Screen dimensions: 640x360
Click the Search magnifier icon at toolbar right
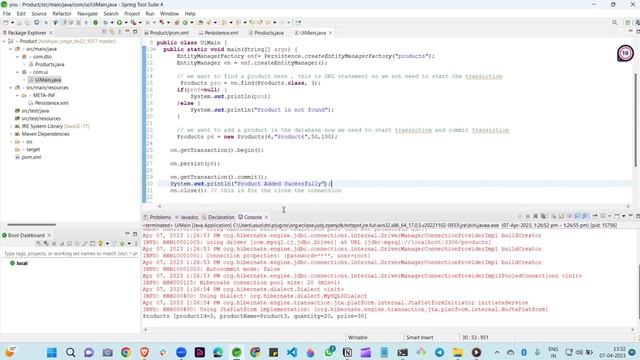click(x=615, y=22)
